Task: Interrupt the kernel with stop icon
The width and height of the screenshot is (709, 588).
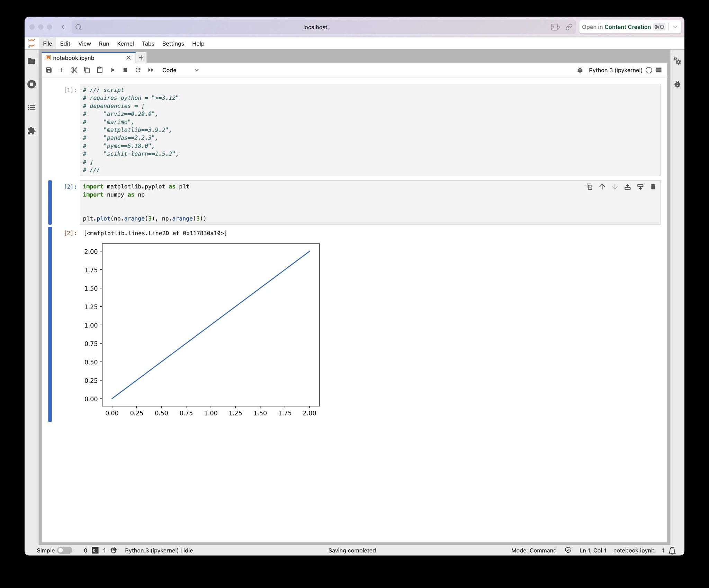Action: (x=125, y=70)
